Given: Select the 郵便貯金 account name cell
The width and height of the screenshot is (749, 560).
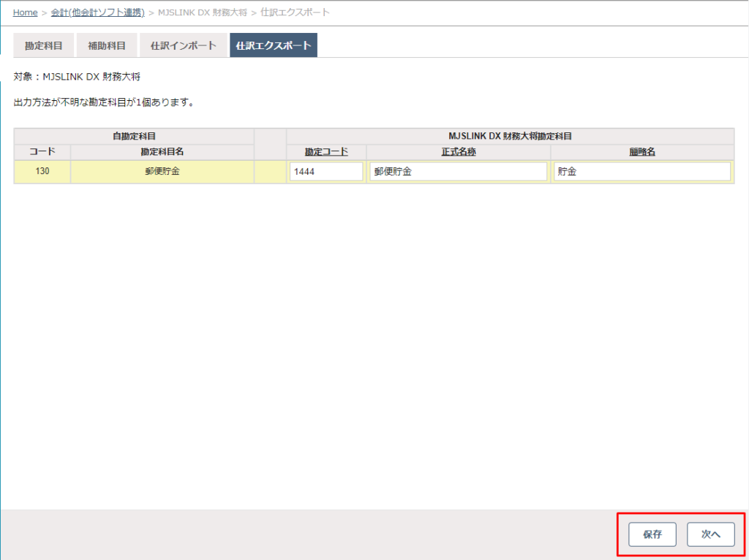Looking at the screenshot, I should coord(162,171).
